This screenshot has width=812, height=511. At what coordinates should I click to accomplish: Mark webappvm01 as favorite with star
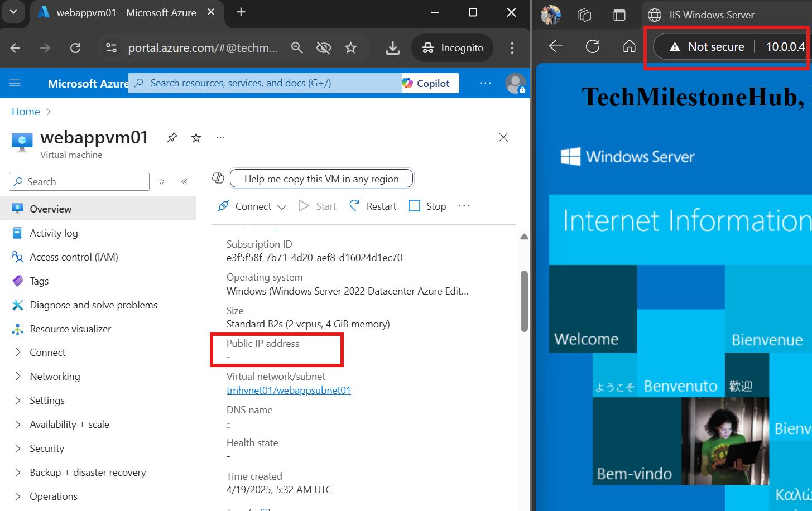[196, 137]
